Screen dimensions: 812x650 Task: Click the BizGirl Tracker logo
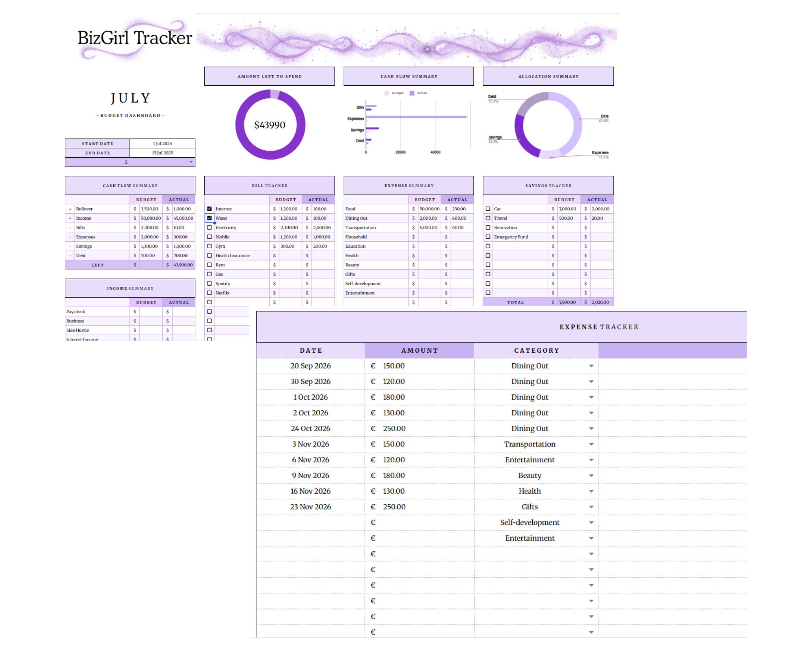click(x=134, y=38)
